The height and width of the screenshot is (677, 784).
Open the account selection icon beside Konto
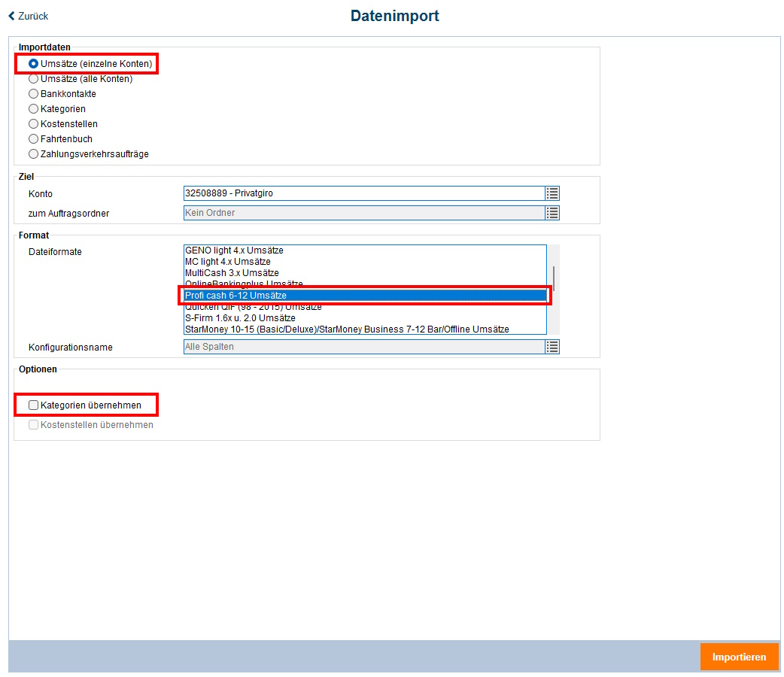[x=552, y=193]
